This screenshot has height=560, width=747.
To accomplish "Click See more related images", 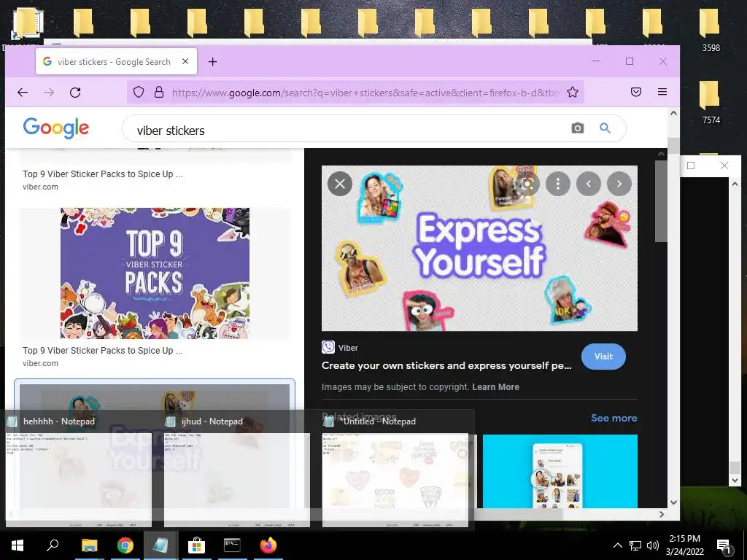I will click(614, 418).
